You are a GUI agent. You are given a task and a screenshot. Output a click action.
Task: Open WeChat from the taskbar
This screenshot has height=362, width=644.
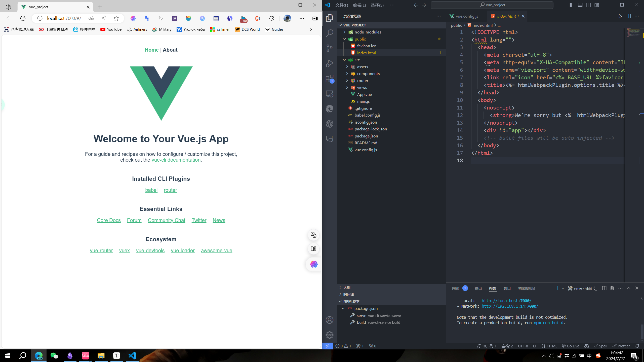click(x=54, y=356)
